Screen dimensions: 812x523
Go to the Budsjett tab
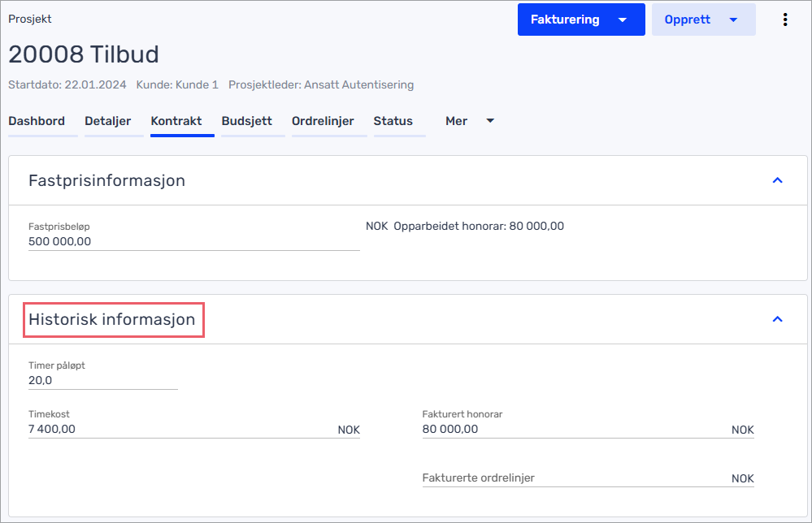[x=246, y=121]
